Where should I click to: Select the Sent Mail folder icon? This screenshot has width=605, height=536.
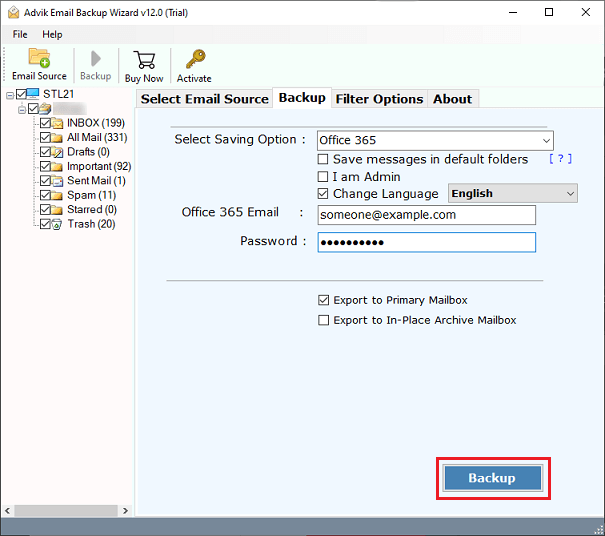tap(57, 181)
